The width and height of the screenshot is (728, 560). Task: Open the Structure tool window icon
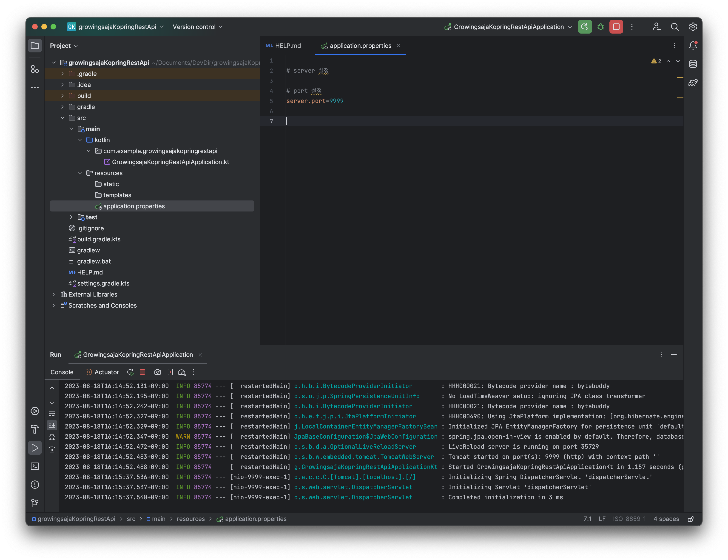click(x=35, y=69)
